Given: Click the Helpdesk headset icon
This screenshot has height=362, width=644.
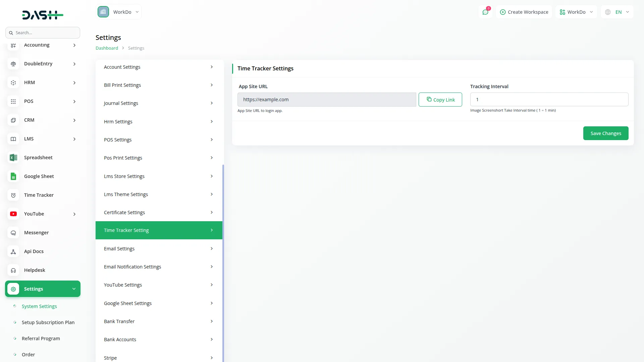Looking at the screenshot, I should pyautogui.click(x=13, y=270).
